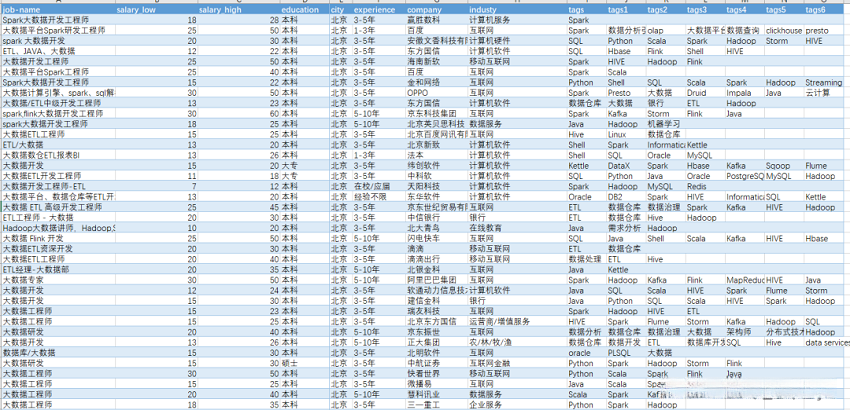Select the 互联网金融 industry cell
Image resolution: width=850 pixels, height=410 pixels.
(x=517, y=363)
